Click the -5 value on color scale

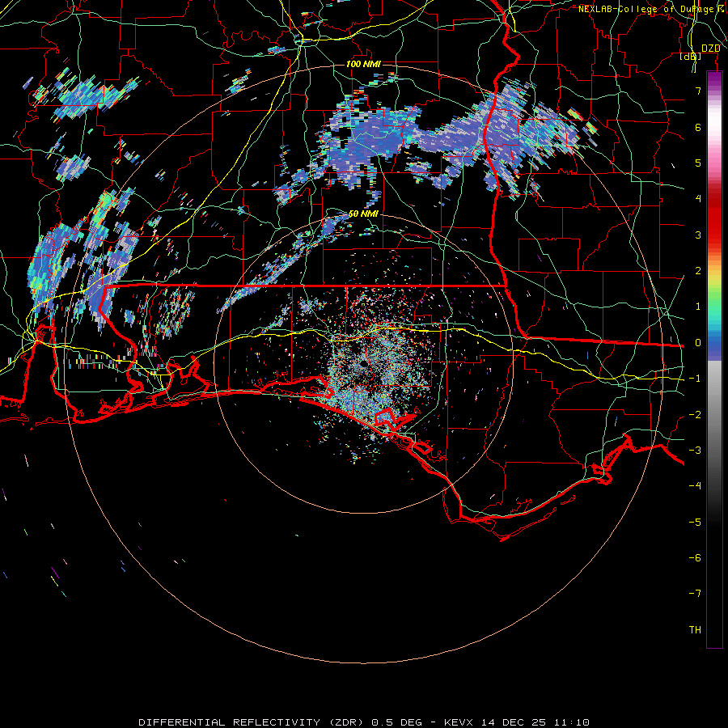tap(695, 523)
